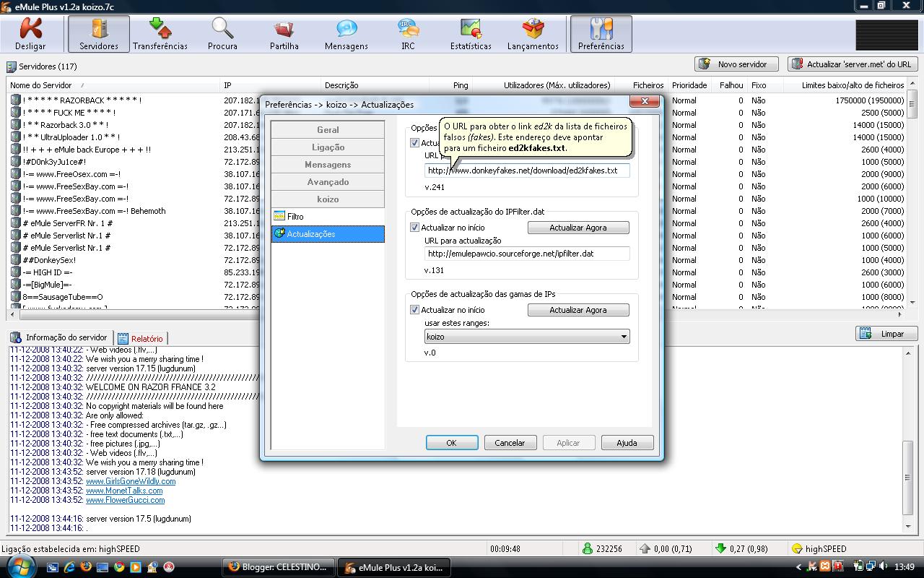Click the network icon in system tray

871,567
